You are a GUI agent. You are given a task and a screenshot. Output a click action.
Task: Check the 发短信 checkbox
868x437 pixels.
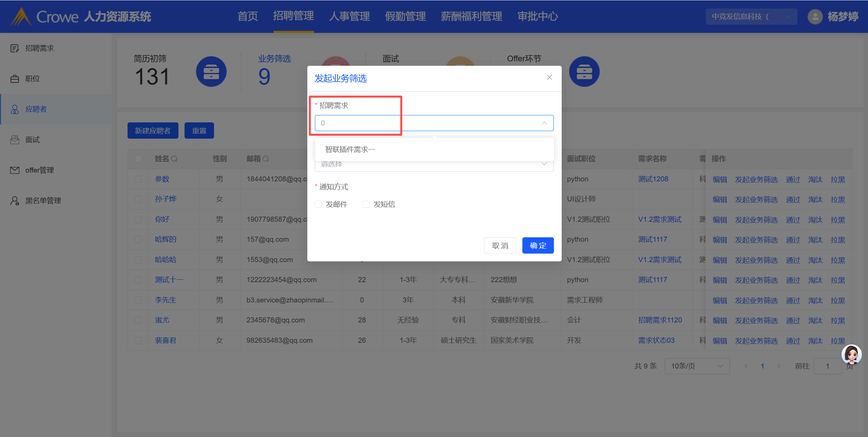(366, 204)
